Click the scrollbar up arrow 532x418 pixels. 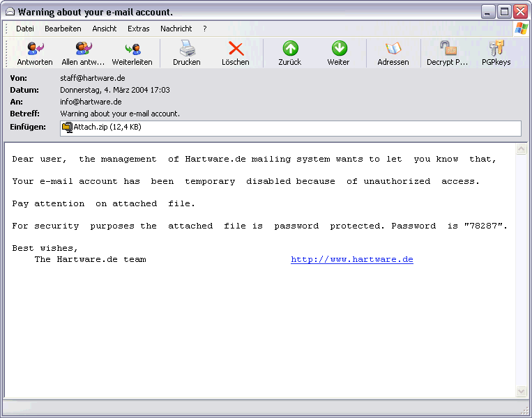coord(521,149)
